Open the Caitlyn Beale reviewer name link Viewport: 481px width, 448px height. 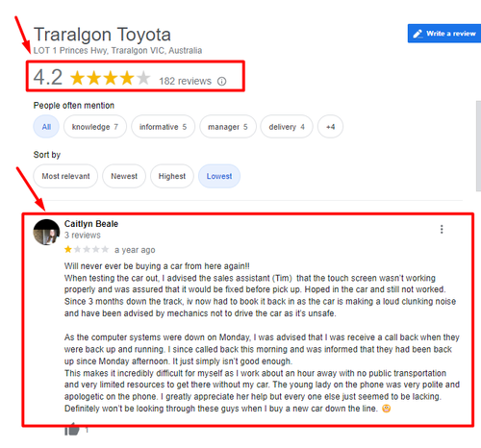91,224
